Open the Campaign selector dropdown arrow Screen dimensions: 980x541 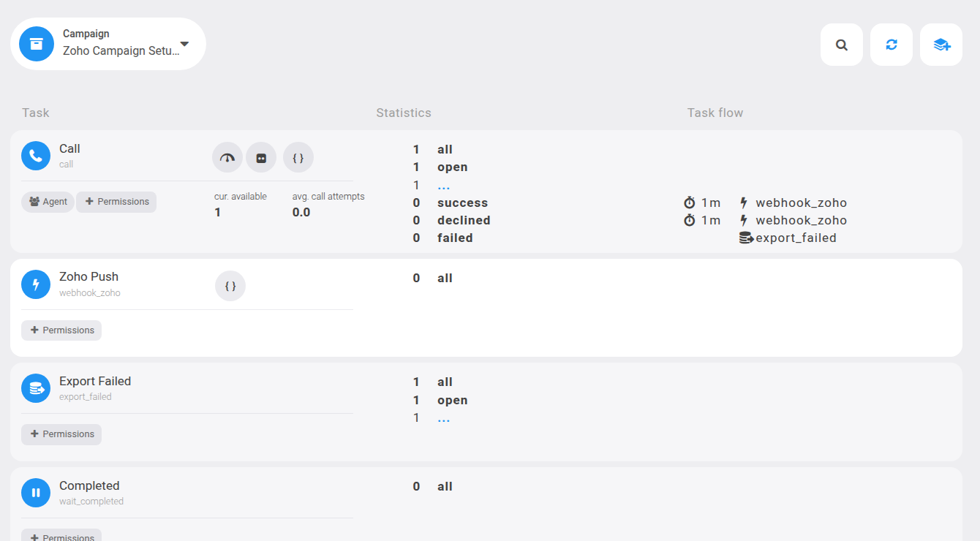184,44
